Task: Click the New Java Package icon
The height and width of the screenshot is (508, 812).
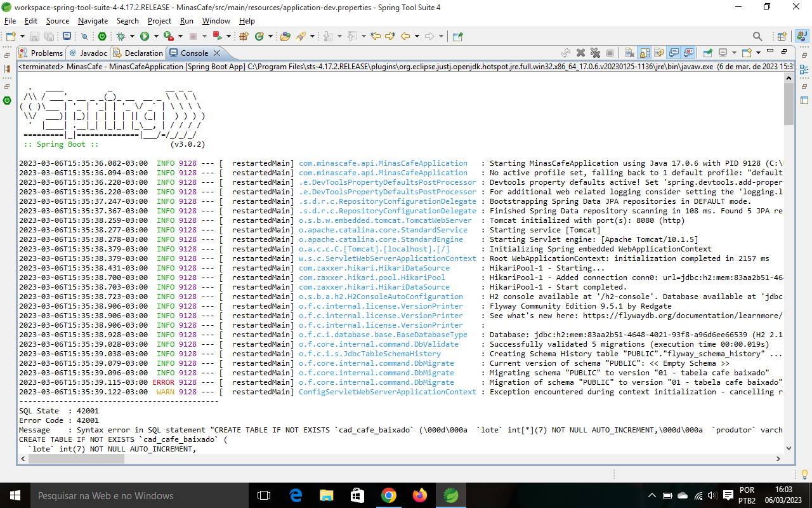Action: 244,36
